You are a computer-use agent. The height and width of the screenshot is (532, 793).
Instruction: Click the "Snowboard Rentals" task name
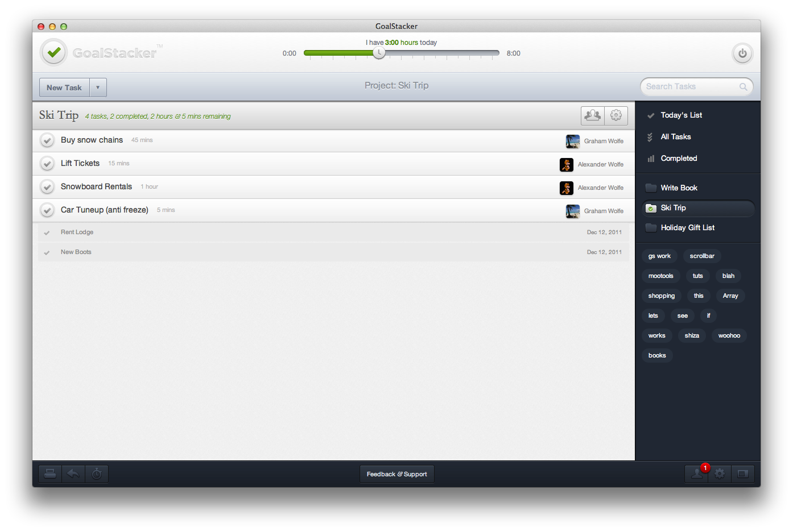(96, 186)
